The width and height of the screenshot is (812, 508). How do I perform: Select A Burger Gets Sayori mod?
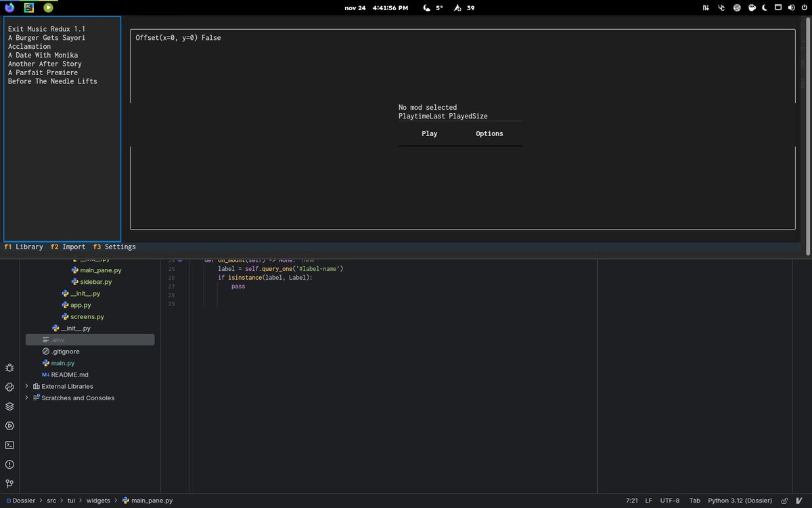[47, 38]
